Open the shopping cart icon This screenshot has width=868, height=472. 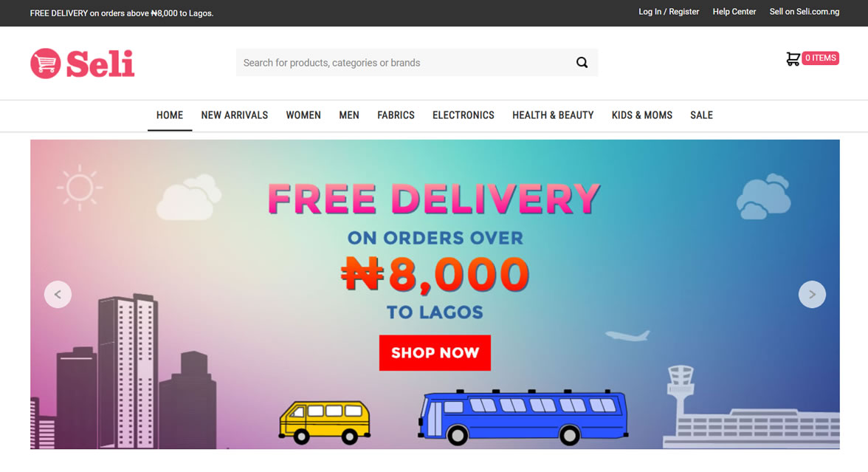click(793, 59)
